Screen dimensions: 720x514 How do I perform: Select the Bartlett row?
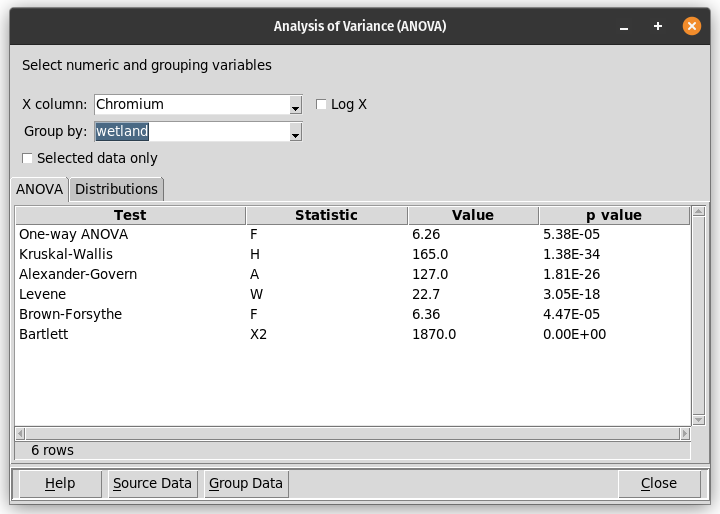point(353,334)
